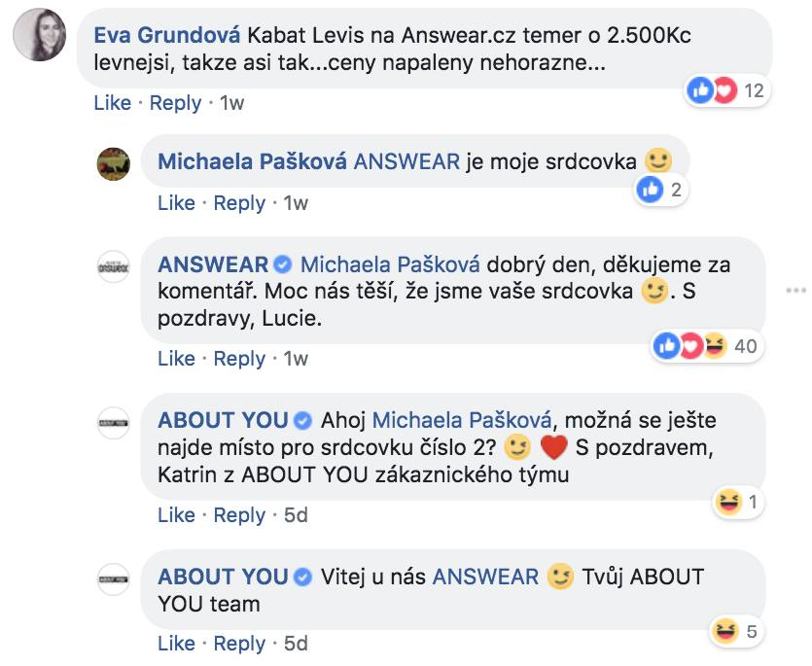Show the 5 haha reactions on the last comment
Image resolution: width=812 pixels, height=666 pixels.
point(736,631)
